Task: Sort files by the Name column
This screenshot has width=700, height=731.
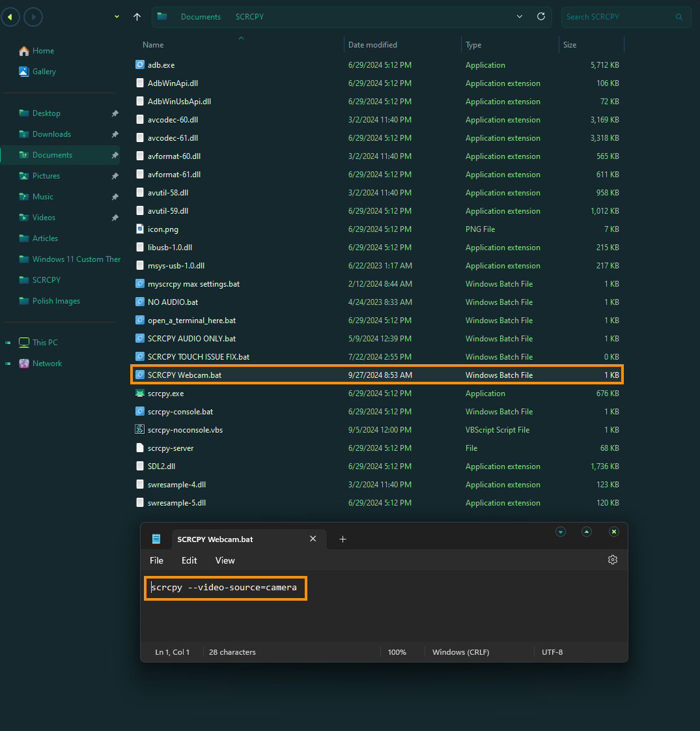Action: pyautogui.click(x=153, y=45)
